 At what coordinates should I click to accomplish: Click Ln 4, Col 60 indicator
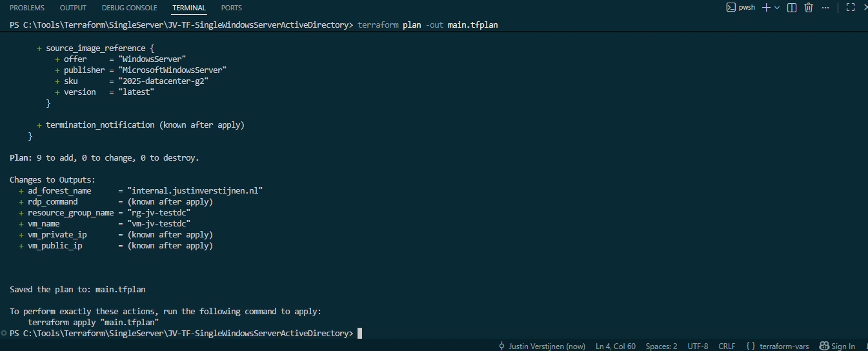click(x=616, y=346)
